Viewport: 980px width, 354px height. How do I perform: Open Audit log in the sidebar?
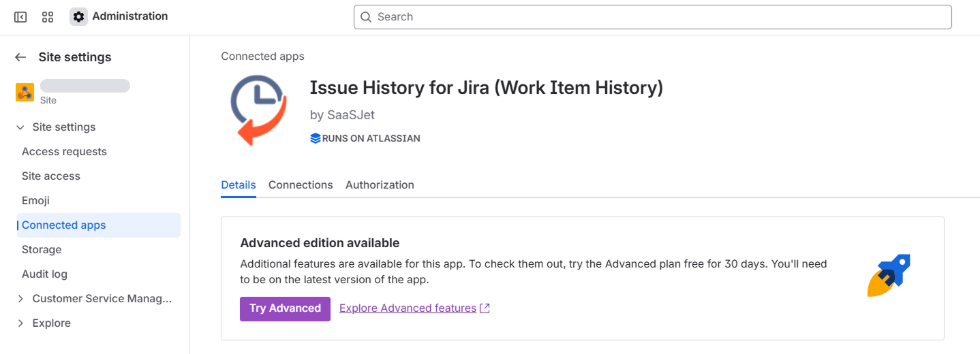click(44, 274)
